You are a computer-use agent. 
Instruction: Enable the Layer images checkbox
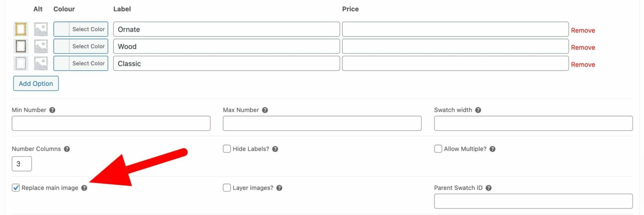(227, 187)
